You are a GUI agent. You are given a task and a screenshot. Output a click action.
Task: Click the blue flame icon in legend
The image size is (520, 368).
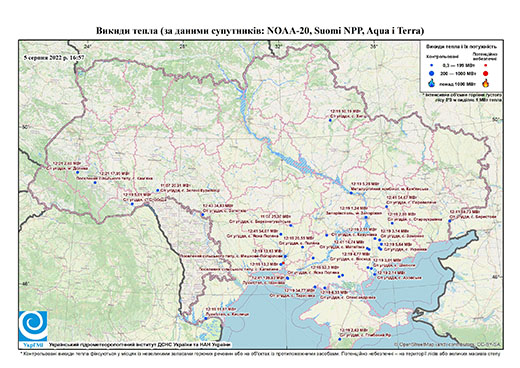(432, 83)
